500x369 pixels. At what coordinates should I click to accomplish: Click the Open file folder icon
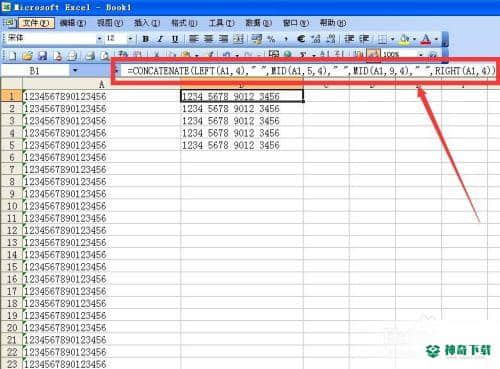[27, 55]
